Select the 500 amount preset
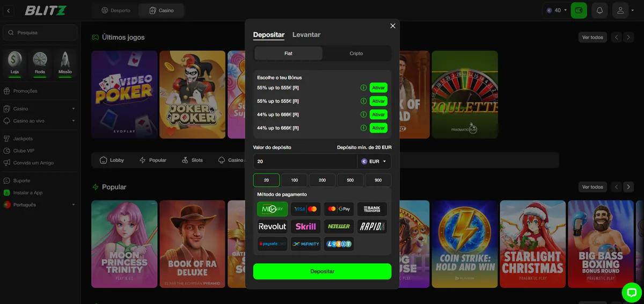The height and width of the screenshot is (304, 644). (x=350, y=180)
